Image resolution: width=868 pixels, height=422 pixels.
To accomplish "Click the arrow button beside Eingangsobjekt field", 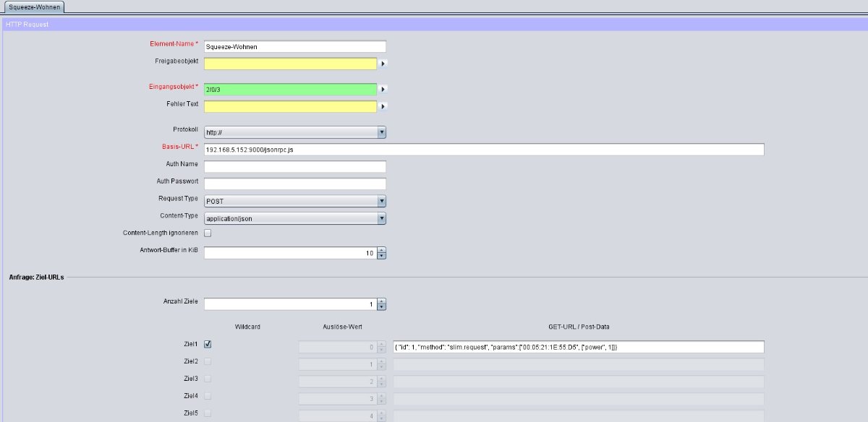I will coord(383,90).
